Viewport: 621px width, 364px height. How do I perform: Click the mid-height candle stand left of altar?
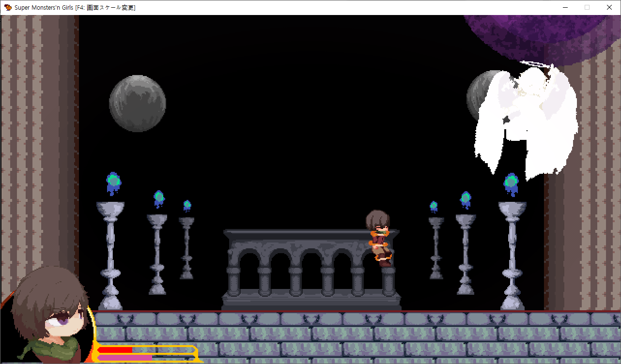[157, 255]
